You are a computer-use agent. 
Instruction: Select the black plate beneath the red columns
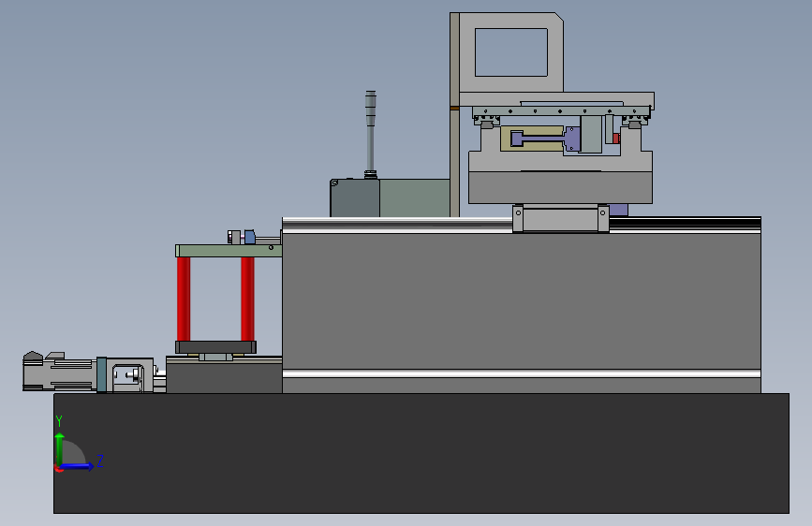(x=216, y=347)
